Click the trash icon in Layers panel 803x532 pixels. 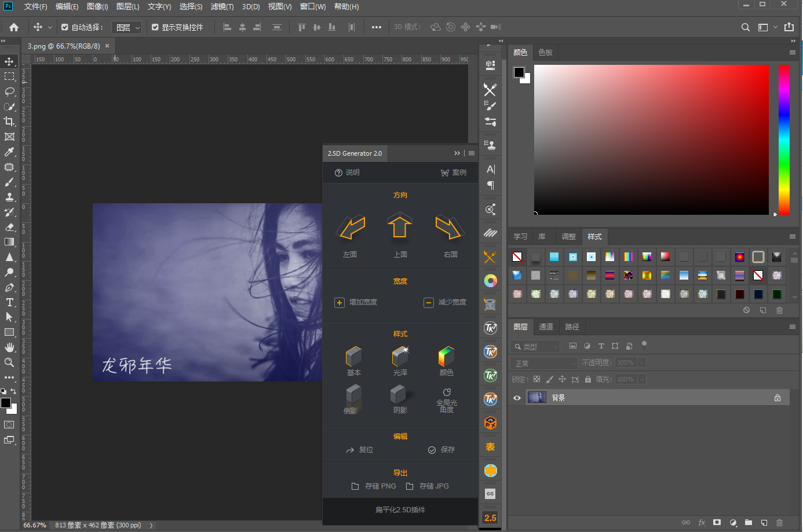779,523
